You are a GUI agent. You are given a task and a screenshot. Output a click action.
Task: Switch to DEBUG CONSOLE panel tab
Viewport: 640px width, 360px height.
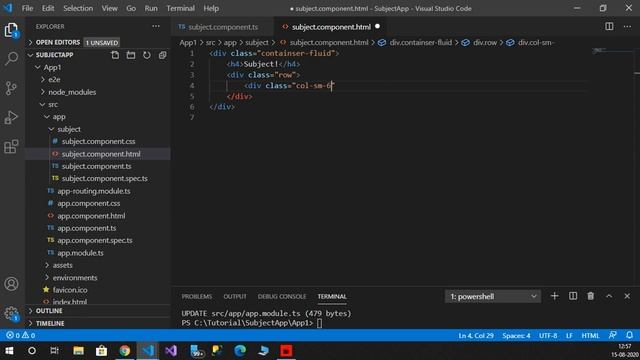tap(282, 296)
